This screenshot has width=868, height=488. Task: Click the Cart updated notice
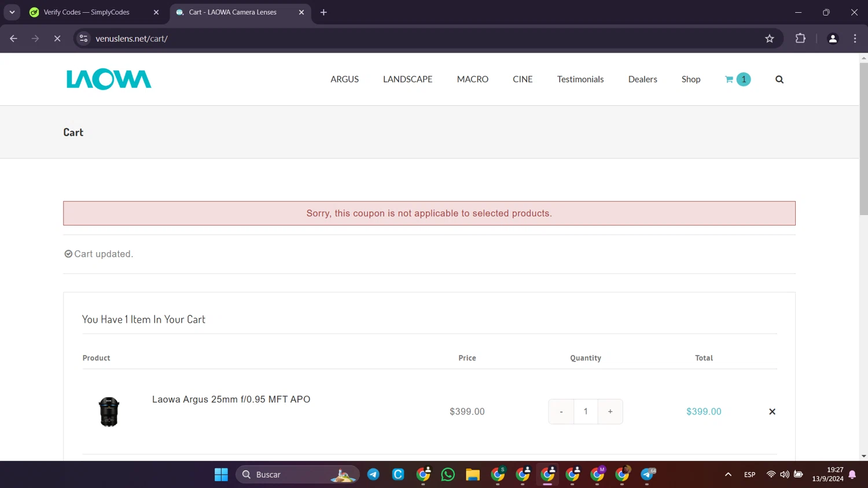tap(99, 254)
